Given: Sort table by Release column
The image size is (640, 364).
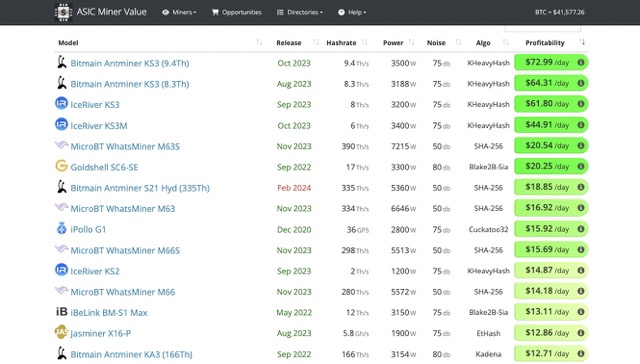Looking at the screenshot, I should coord(289,42).
